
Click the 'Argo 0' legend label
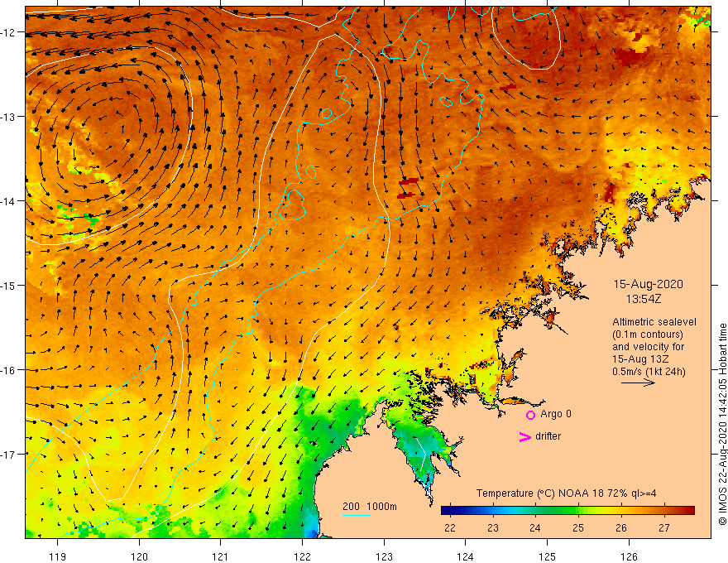[x=556, y=414]
